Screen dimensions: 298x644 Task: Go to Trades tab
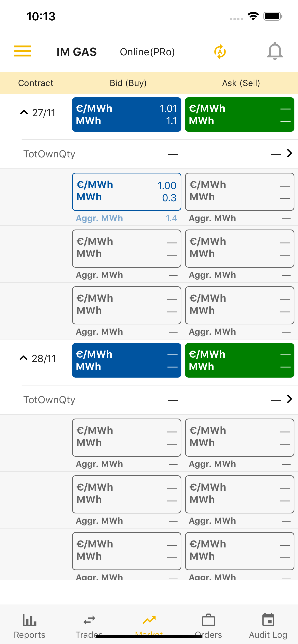[x=89, y=620]
